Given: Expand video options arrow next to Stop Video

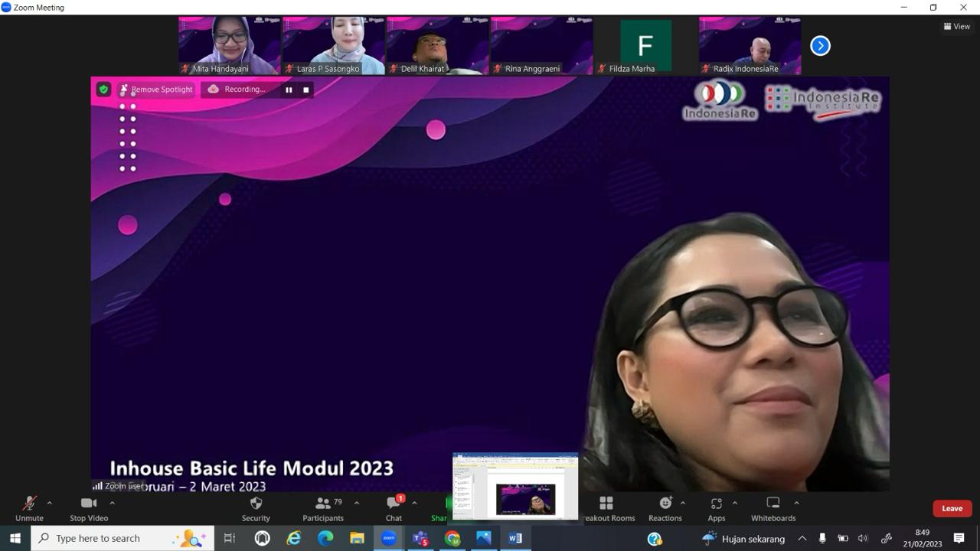Looking at the screenshot, I should click(x=112, y=503).
